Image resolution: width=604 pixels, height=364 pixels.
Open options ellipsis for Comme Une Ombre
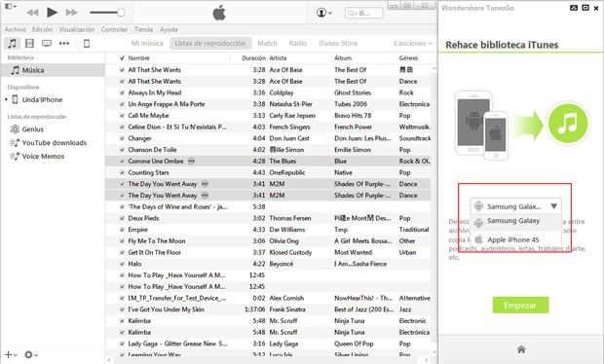point(192,162)
